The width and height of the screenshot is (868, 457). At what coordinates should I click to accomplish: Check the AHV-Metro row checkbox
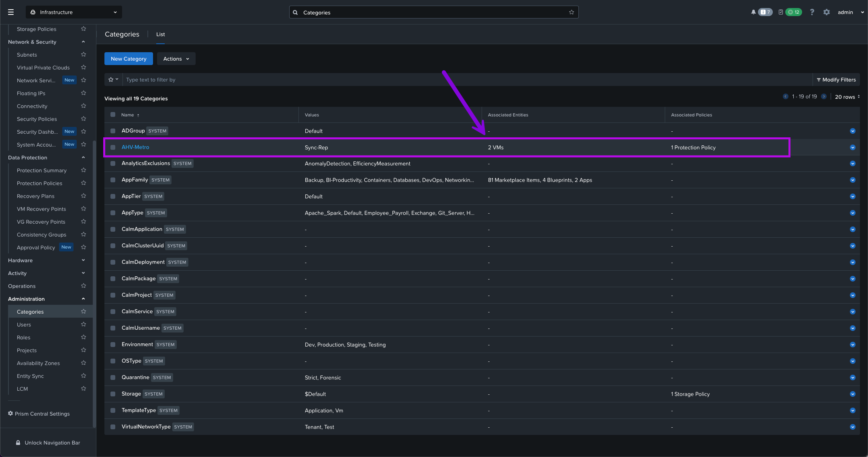tap(113, 147)
